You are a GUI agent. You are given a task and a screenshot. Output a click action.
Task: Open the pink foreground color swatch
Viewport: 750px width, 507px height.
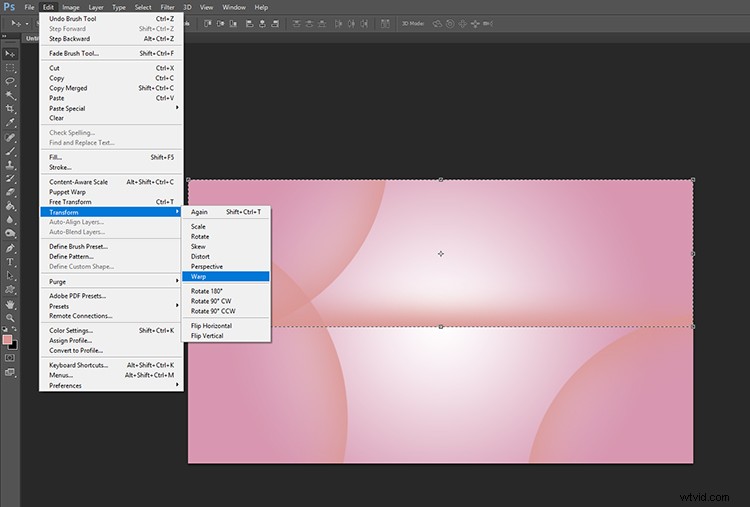(7, 340)
